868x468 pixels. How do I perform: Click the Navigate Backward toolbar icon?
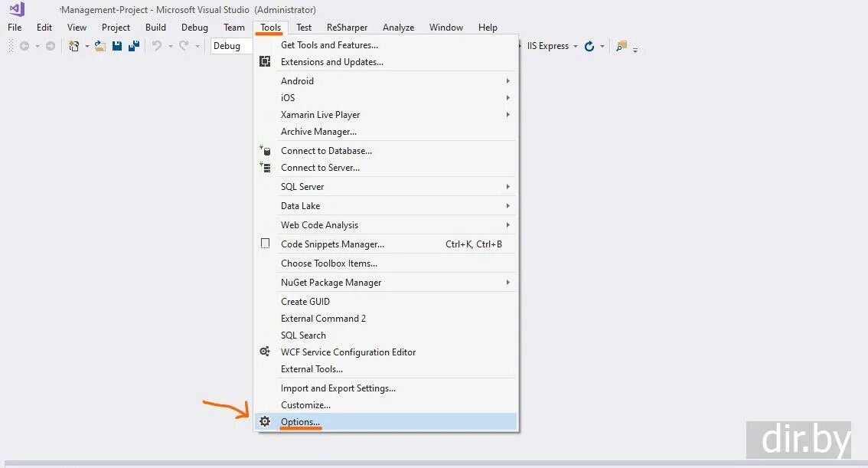tap(24, 46)
